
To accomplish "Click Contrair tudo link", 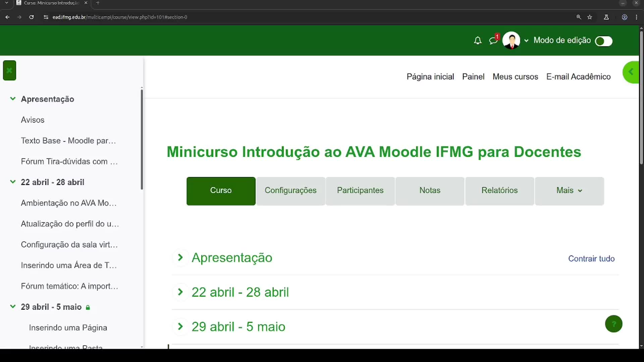I will [591, 259].
